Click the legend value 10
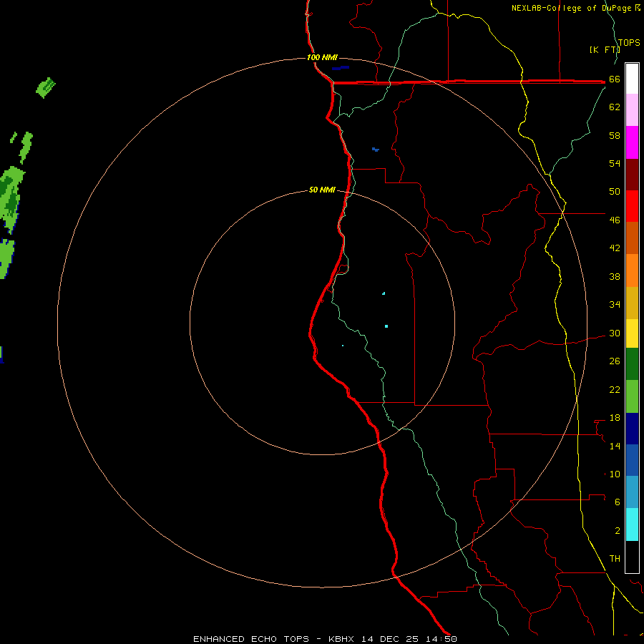Screen dimensions: 644x644 [x=615, y=474]
